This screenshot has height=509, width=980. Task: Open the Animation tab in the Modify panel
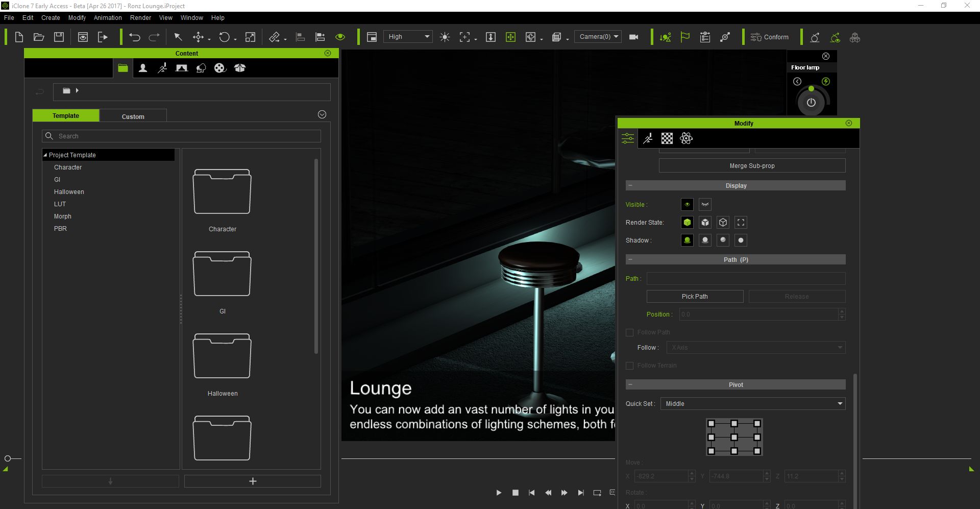click(x=648, y=138)
